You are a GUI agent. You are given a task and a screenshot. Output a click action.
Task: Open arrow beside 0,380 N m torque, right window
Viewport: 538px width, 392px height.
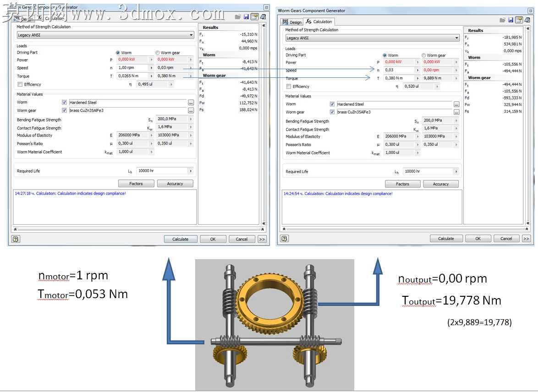pos(417,78)
